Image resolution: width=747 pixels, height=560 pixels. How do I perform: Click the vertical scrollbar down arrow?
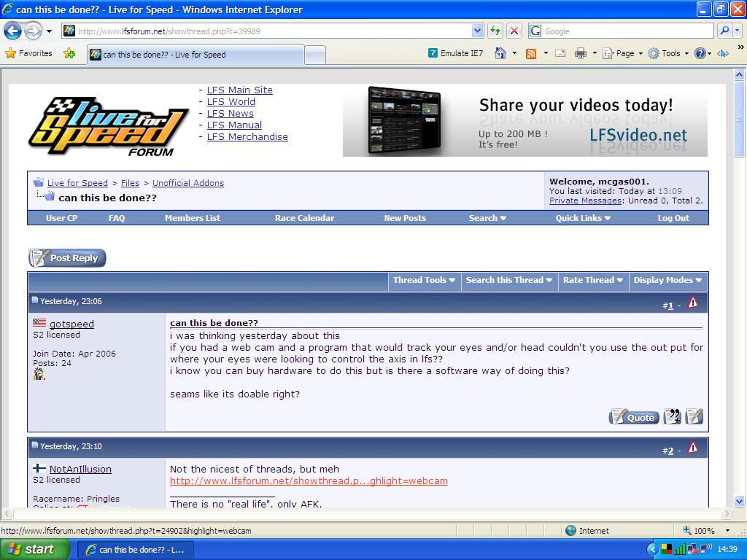coord(740,501)
